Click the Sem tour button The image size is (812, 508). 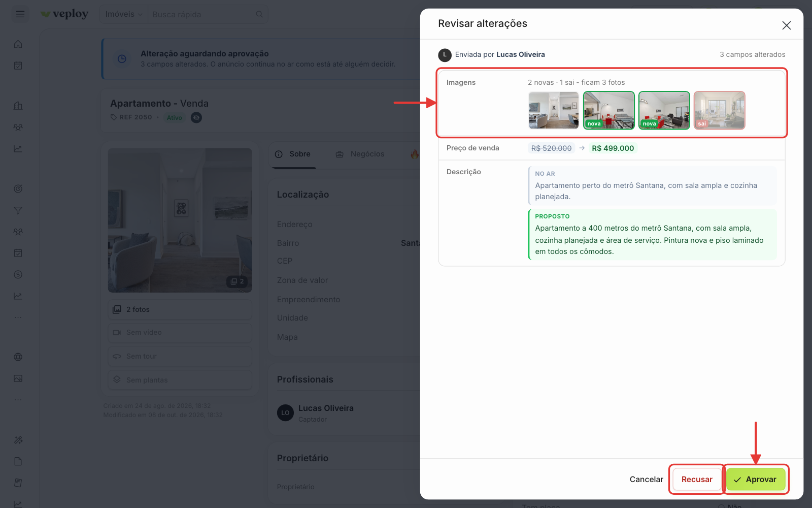click(180, 356)
